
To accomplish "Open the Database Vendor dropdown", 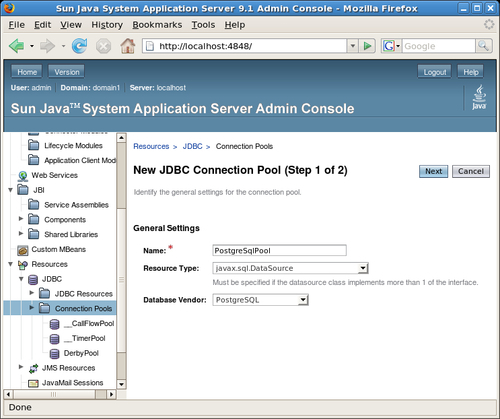I will 260,300.
